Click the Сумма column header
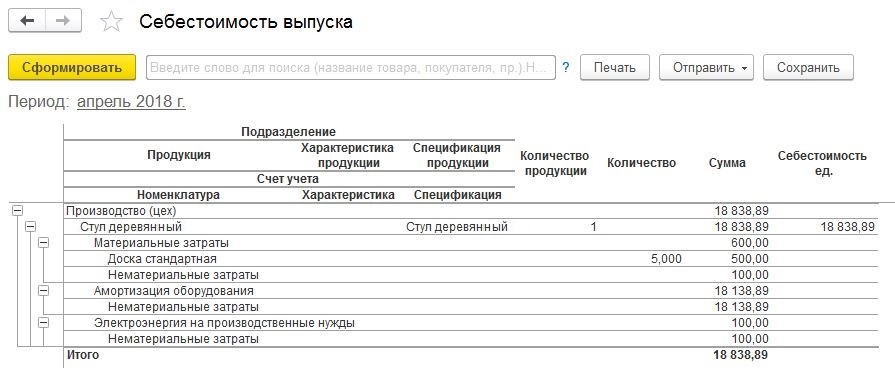This screenshot has height=368, width=895. (727, 163)
